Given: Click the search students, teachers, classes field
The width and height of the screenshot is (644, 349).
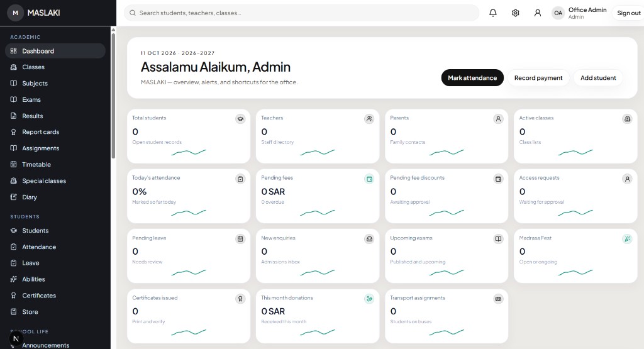Looking at the screenshot, I should coord(301,13).
